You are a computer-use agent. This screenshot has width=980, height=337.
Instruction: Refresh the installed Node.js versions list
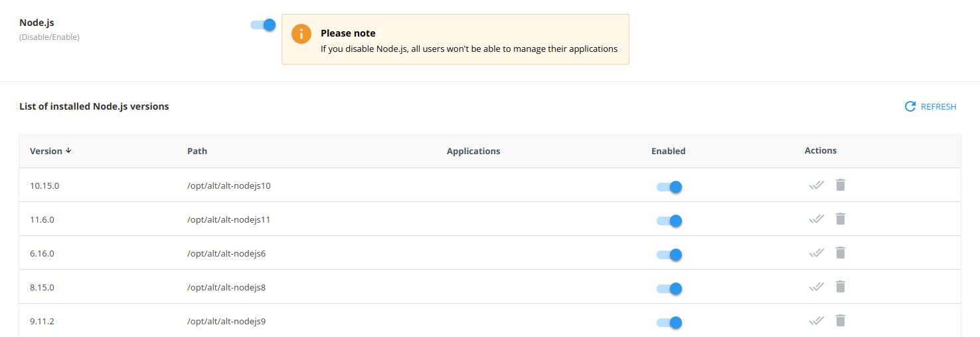click(x=931, y=106)
